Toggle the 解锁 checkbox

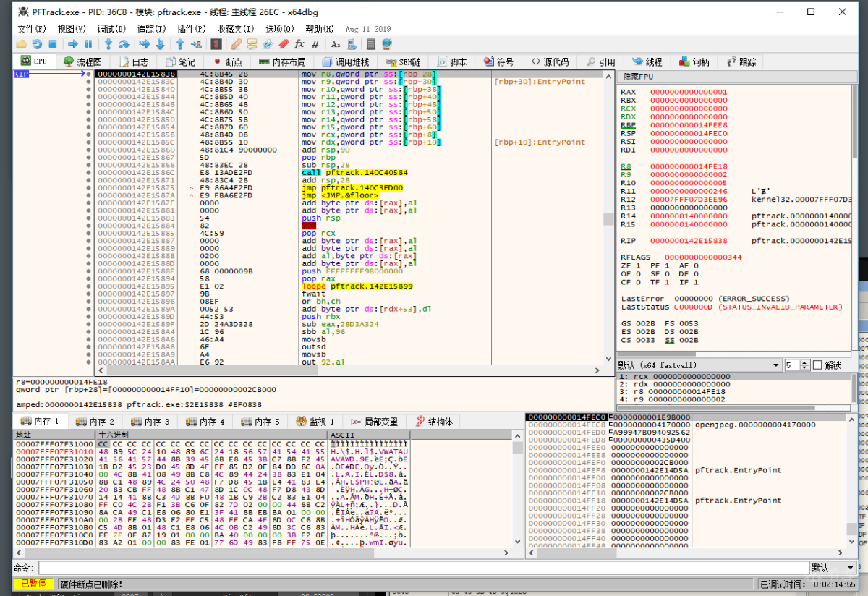click(x=818, y=365)
